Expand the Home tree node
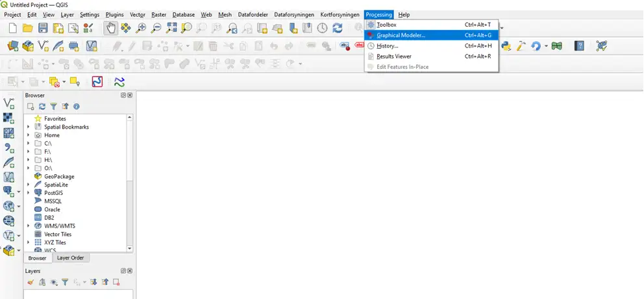This screenshot has height=299, width=644. 29,135
